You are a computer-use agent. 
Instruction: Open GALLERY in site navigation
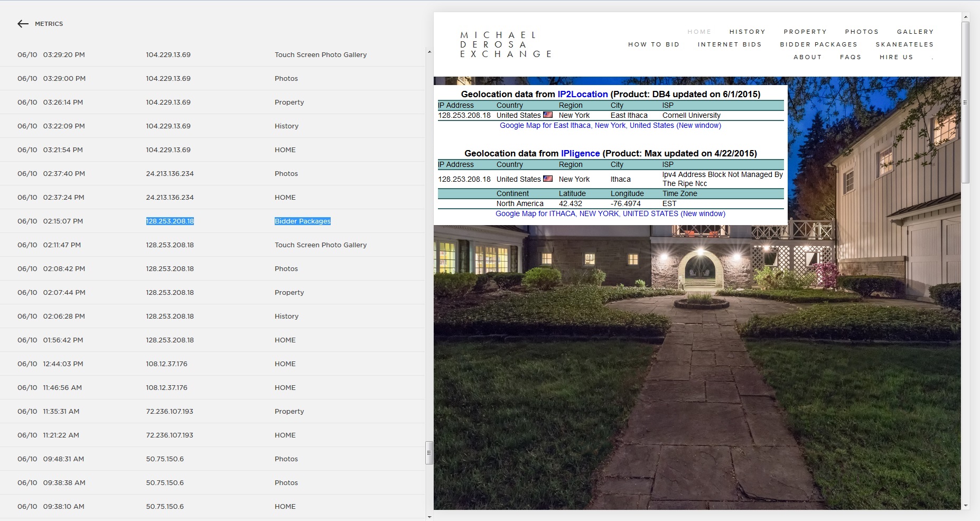pyautogui.click(x=915, y=32)
